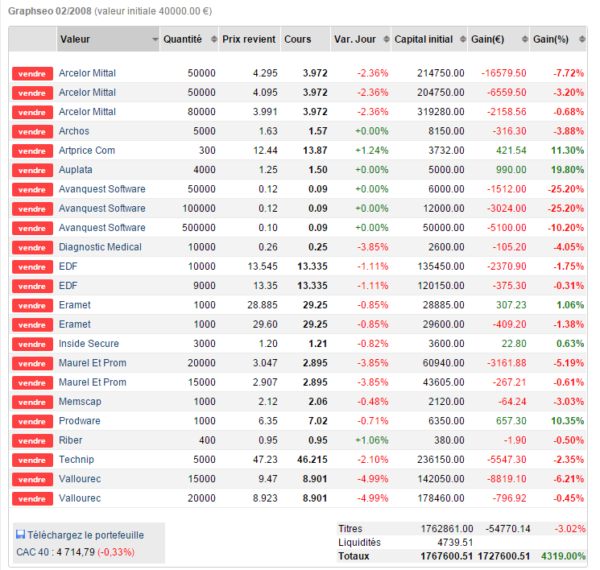
Task: Open EDF link with 10000 quantity
Action: pos(68,266)
